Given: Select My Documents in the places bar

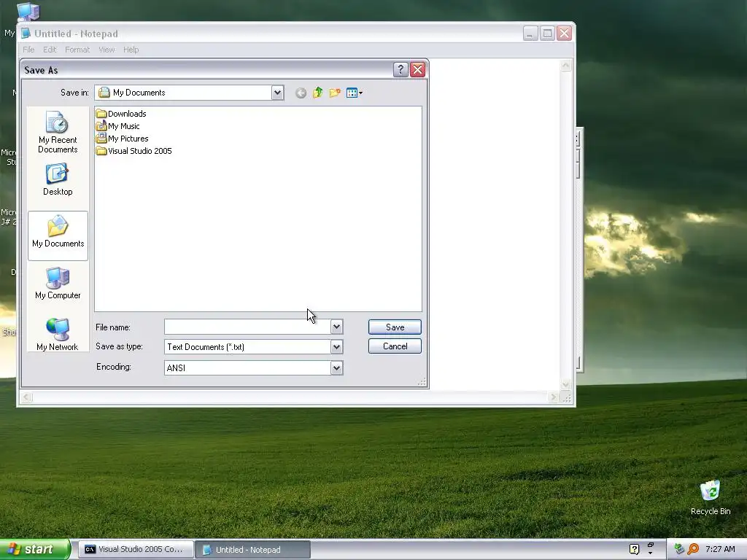Looking at the screenshot, I should tap(58, 236).
